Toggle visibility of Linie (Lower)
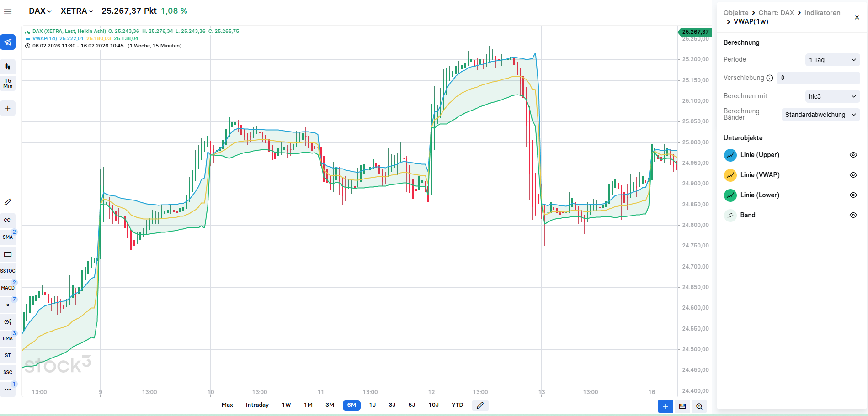 tap(853, 195)
